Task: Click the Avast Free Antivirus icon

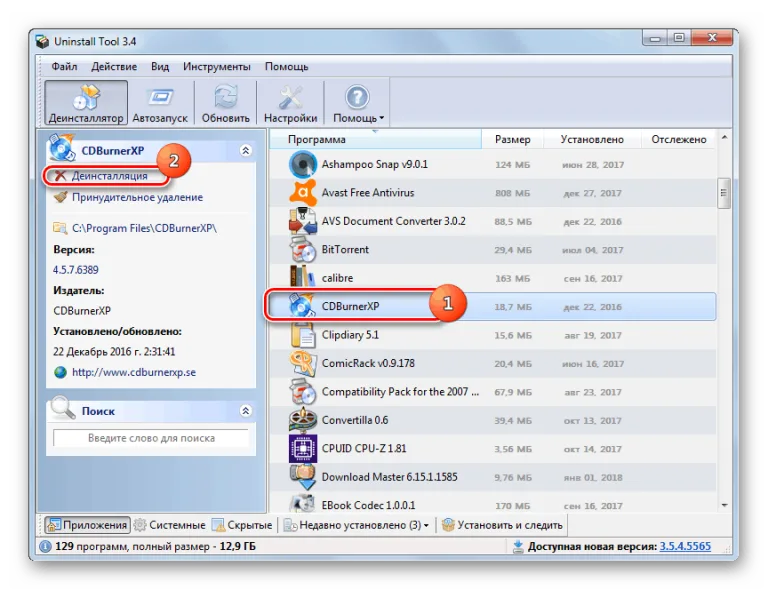Action: point(303,193)
